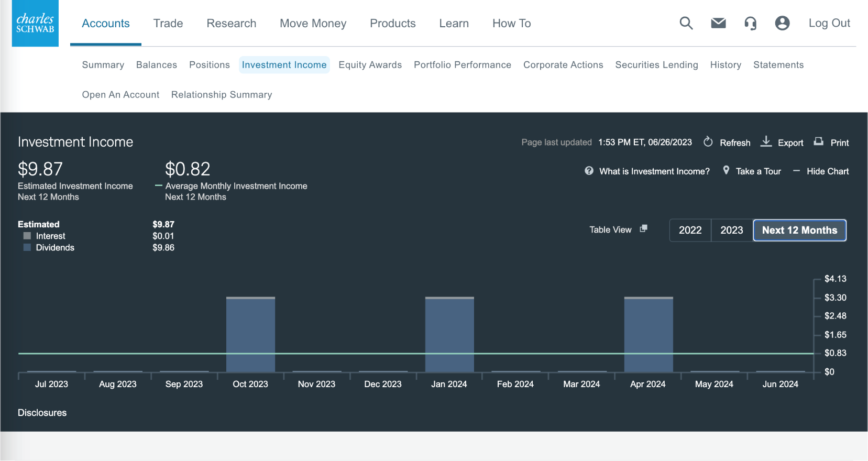Go to Securities Lending
Viewport: 868px width, 461px height.
click(657, 65)
